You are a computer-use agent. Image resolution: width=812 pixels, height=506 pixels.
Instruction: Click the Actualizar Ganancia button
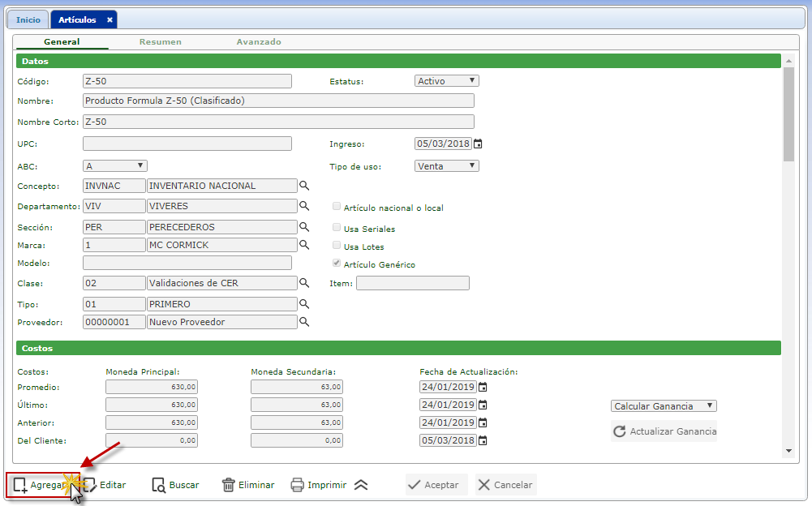(664, 431)
